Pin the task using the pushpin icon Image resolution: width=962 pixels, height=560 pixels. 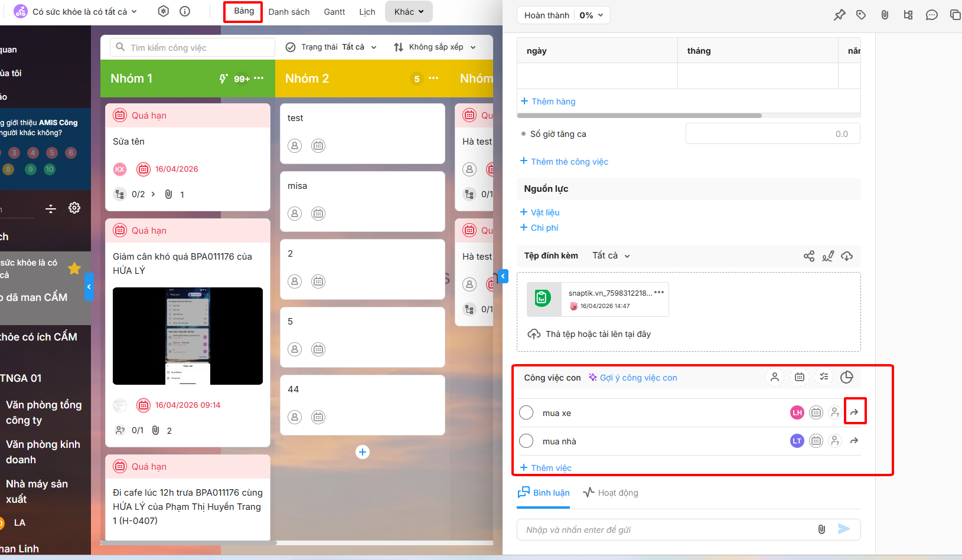[x=839, y=15]
